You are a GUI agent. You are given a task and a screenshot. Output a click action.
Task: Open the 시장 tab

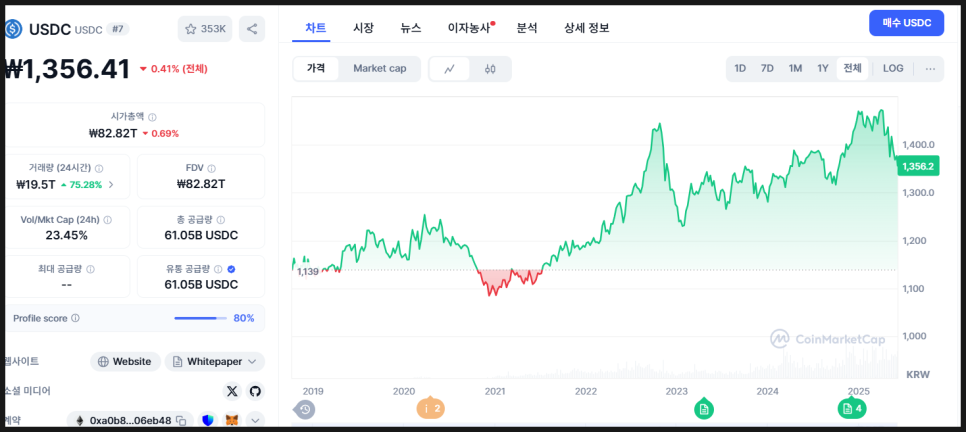pos(363,27)
